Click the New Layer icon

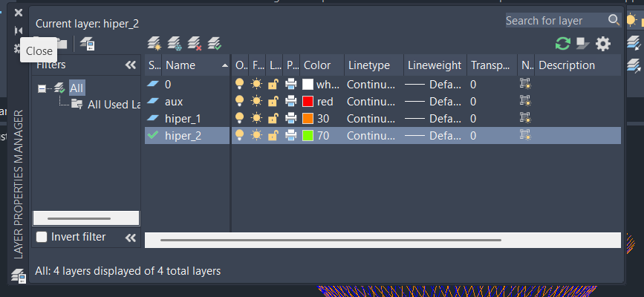click(x=154, y=43)
